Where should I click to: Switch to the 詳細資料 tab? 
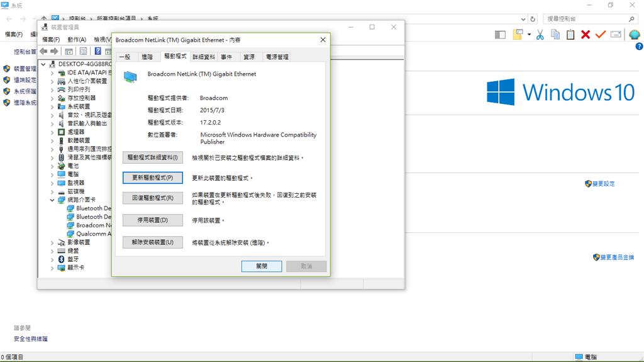tap(204, 57)
